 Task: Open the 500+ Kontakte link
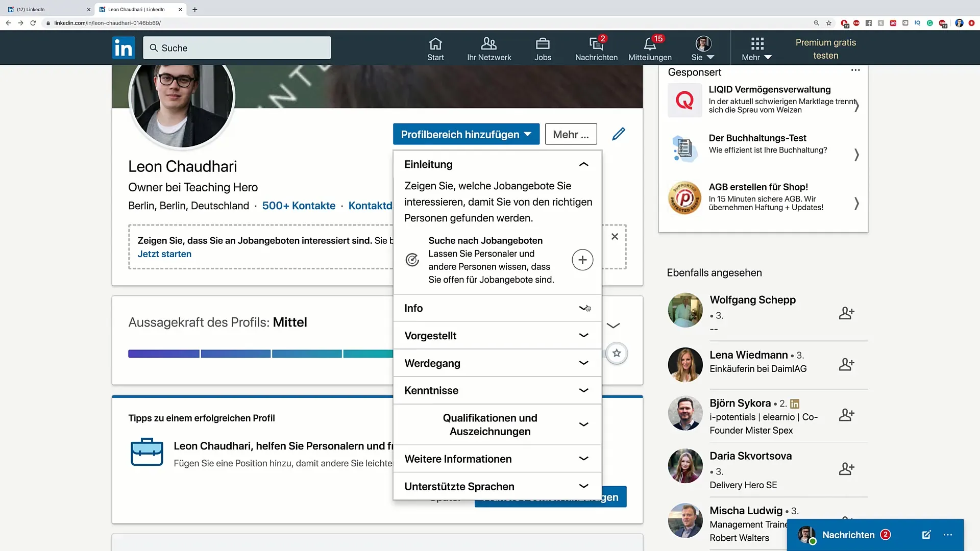tap(299, 206)
